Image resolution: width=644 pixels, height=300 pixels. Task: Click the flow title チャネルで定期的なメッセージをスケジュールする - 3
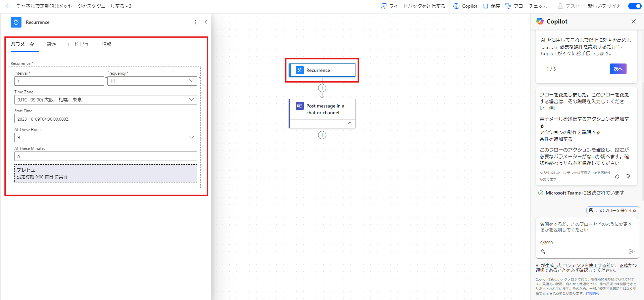[74, 6]
